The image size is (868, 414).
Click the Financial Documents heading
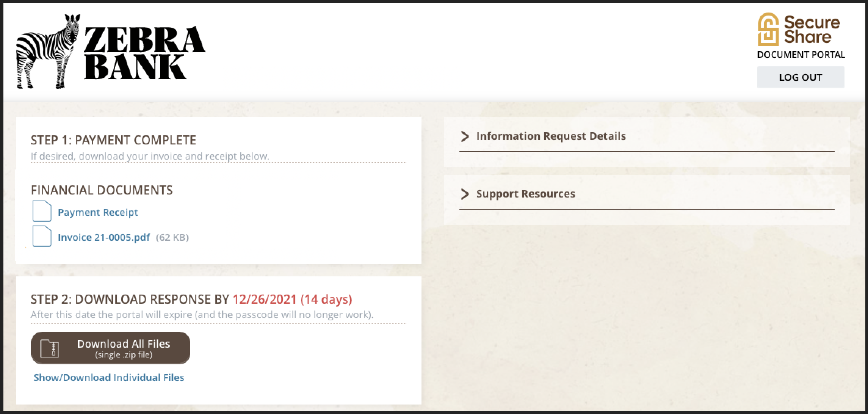pyautogui.click(x=102, y=190)
